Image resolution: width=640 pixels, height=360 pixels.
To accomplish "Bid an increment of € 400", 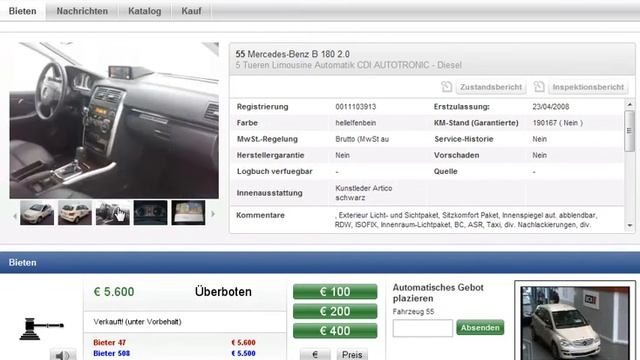I will [x=335, y=331].
